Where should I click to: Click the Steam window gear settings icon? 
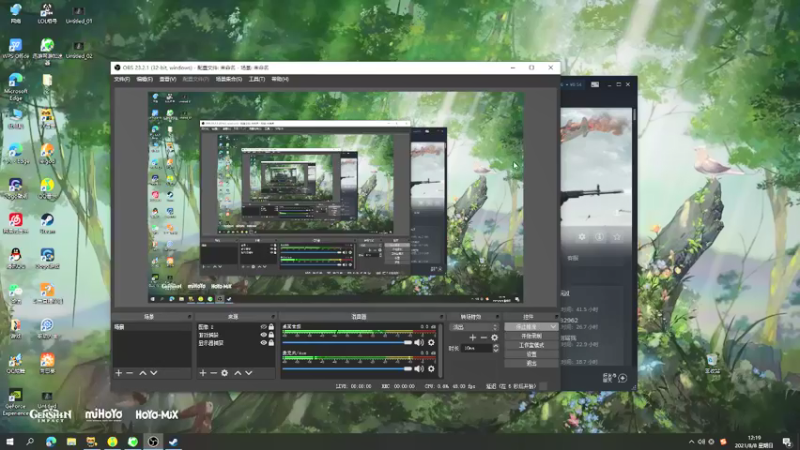coord(582,237)
